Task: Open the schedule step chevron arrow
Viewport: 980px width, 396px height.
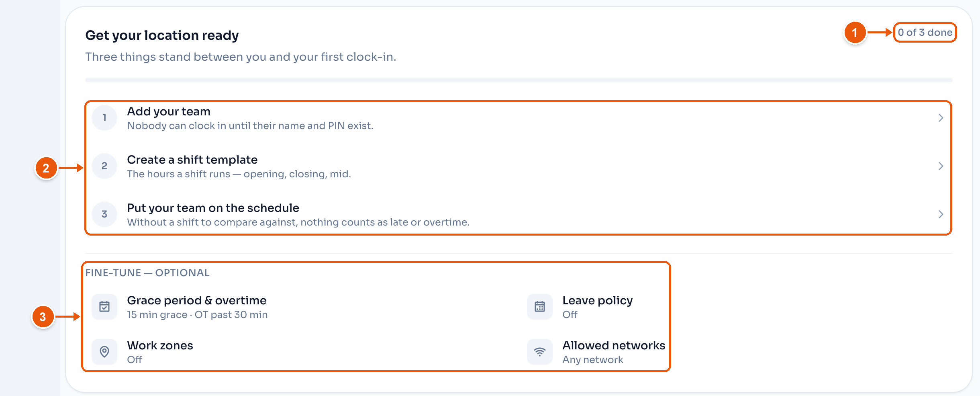Action: (x=941, y=214)
